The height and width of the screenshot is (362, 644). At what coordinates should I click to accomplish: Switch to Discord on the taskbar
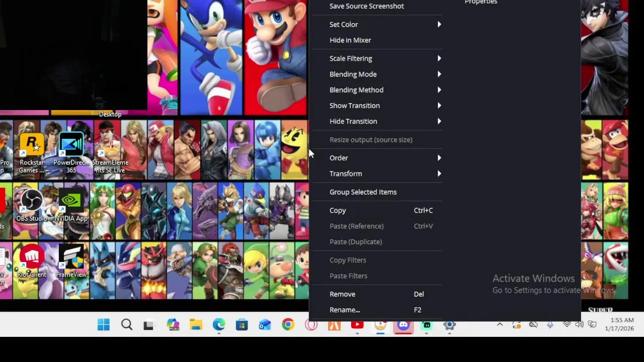click(x=404, y=325)
